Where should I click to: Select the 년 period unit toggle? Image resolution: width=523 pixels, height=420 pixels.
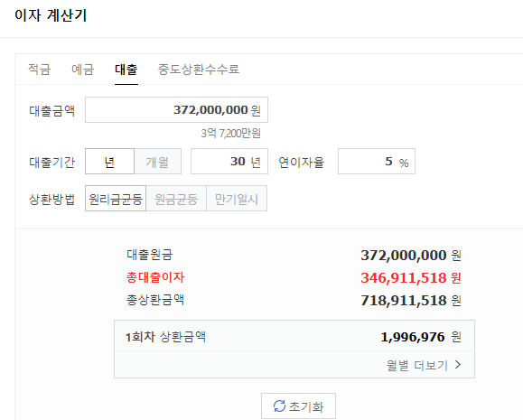coord(109,162)
